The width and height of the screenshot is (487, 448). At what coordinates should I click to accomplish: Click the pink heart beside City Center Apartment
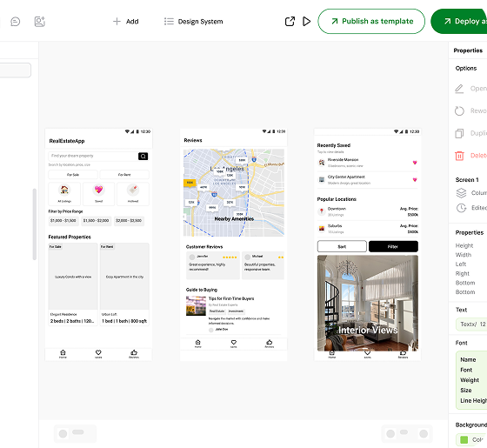(x=415, y=179)
